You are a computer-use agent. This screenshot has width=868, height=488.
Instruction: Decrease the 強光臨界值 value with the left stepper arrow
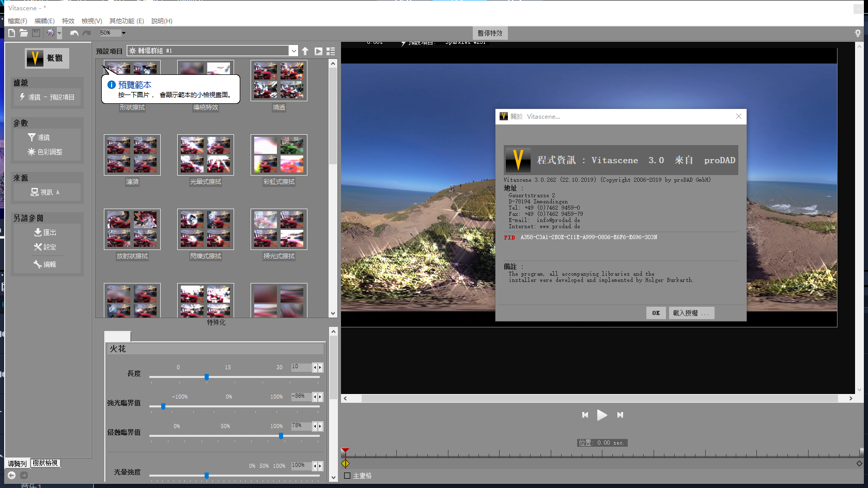coord(315,397)
